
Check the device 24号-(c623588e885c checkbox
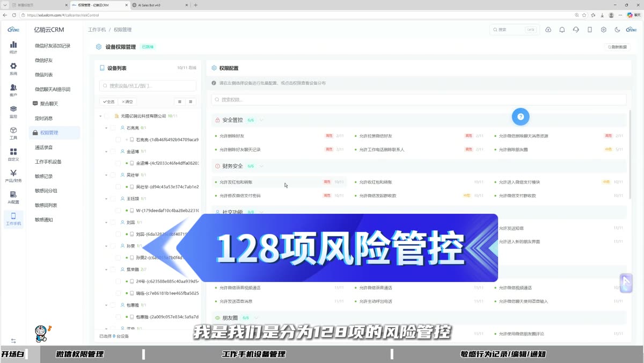[x=119, y=281]
